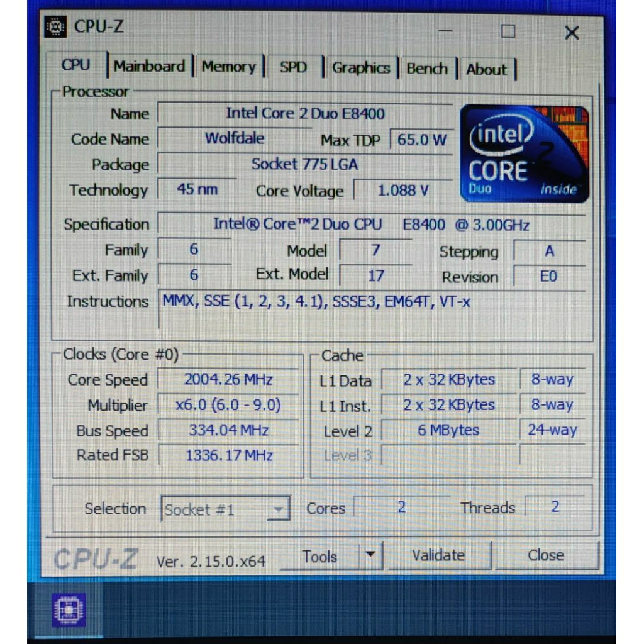This screenshot has width=644, height=644.
Task: Click the CPU-Z icon in the title bar
Action: pyautogui.click(x=55, y=26)
